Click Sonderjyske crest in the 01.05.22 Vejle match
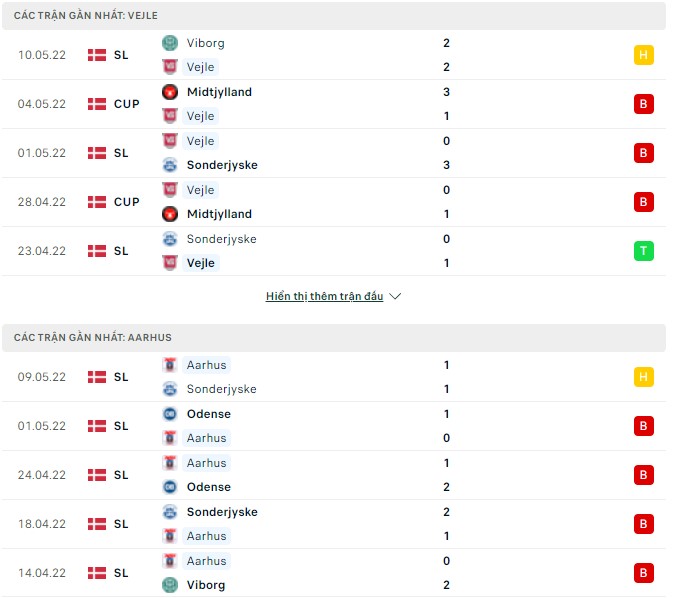 pos(169,165)
